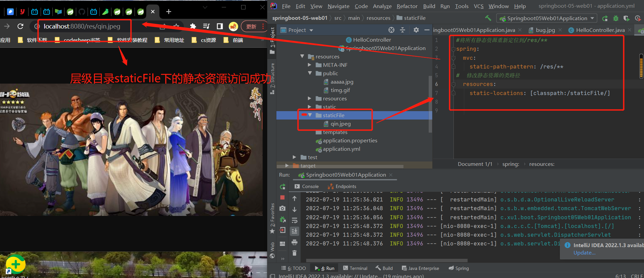The image size is (644, 278).
Task: Collapse all nodes in Project panel
Action: click(402, 30)
